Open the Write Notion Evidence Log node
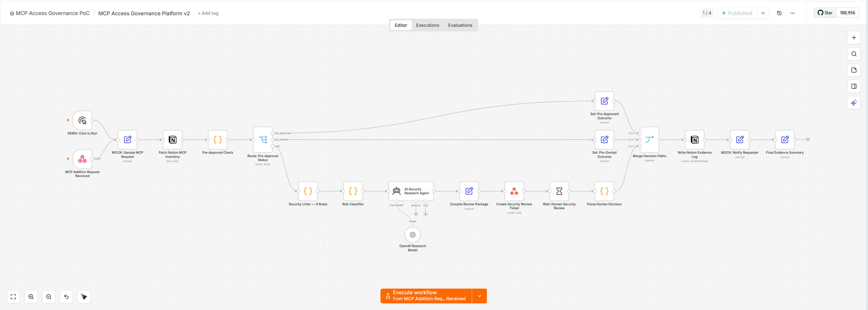 695,140
